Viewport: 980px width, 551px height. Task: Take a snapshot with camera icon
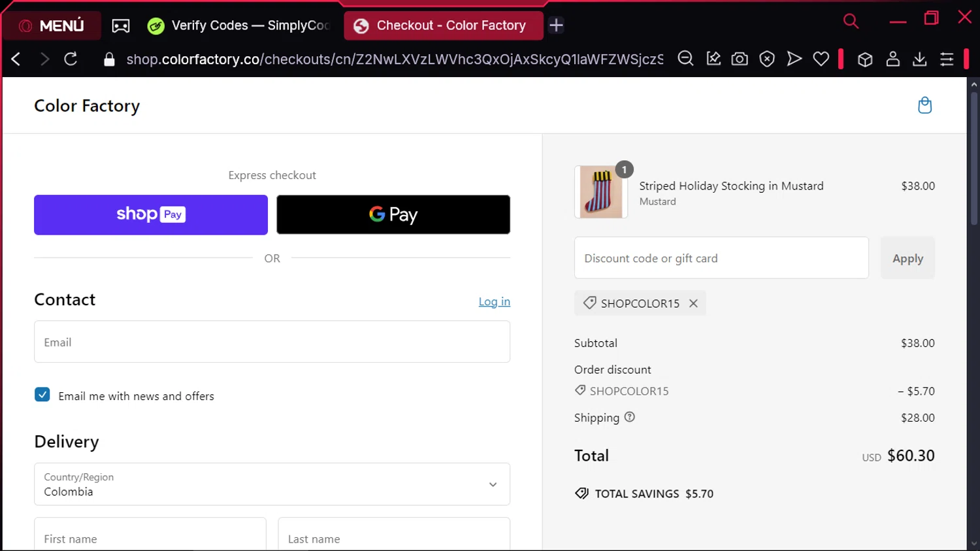(x=740, y=59)
